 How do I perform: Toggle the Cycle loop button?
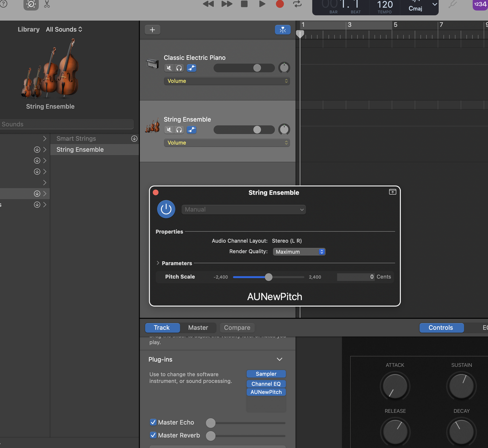297,4
